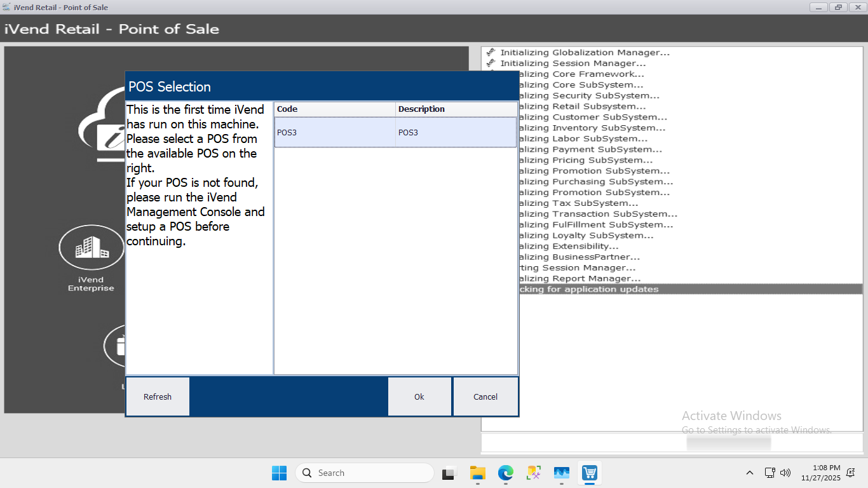868x488 pixels.
Task: Open File Explorer from the taskbar
Action: 477,473
